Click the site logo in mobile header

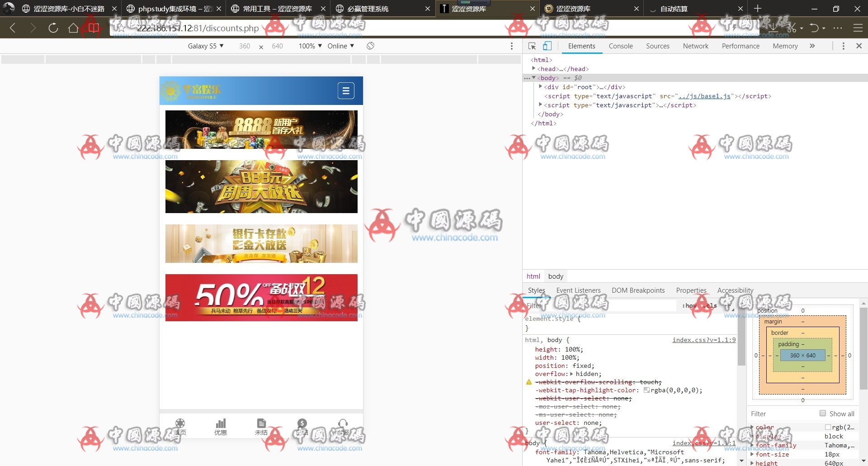191,90
